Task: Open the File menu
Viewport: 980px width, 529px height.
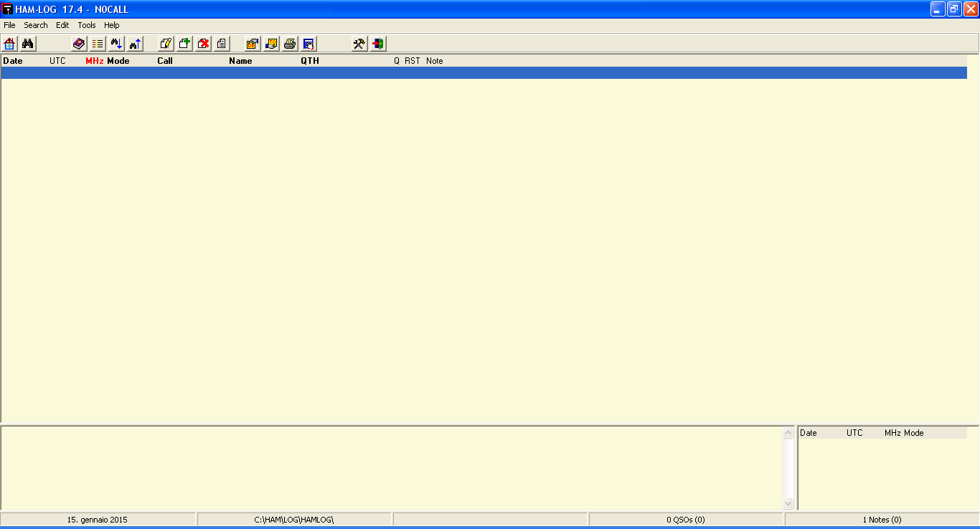Action: (9, 25)
